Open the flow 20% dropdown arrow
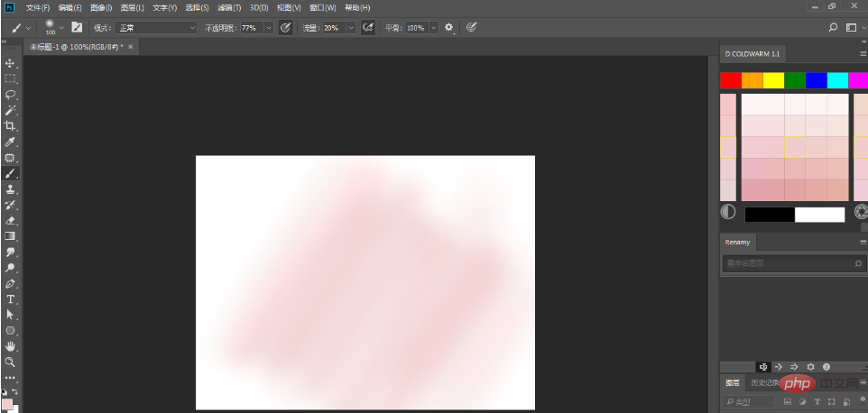 pyautogui.click(x=351, y=27)
